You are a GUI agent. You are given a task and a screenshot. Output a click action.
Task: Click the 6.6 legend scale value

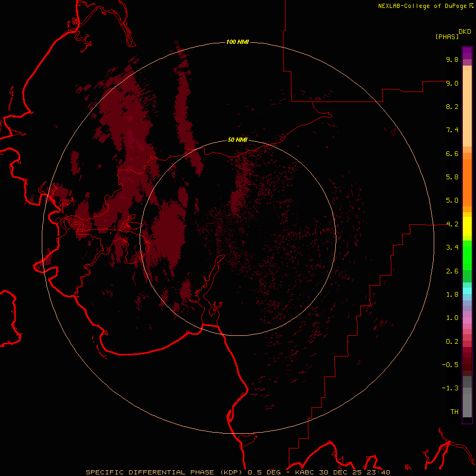452,153
